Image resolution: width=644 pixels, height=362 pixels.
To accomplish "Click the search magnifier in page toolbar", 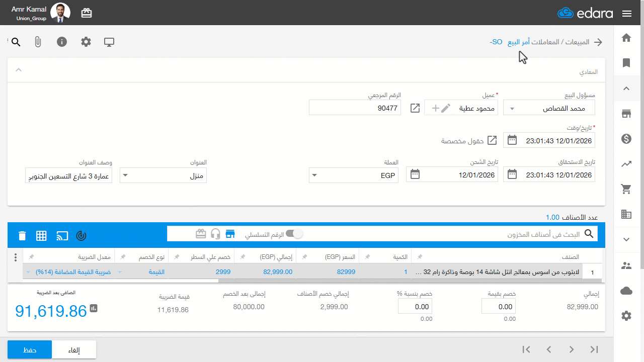I will [x=16, y=42].
